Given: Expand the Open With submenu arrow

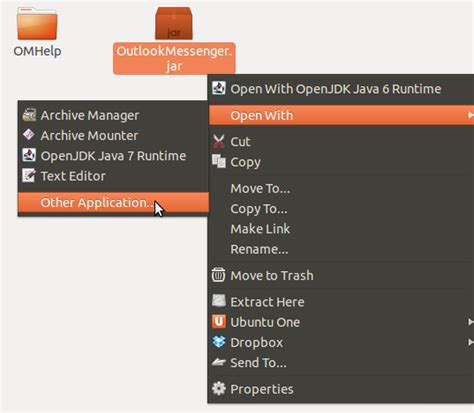Looking at the screenshot, I should (471, 115).
